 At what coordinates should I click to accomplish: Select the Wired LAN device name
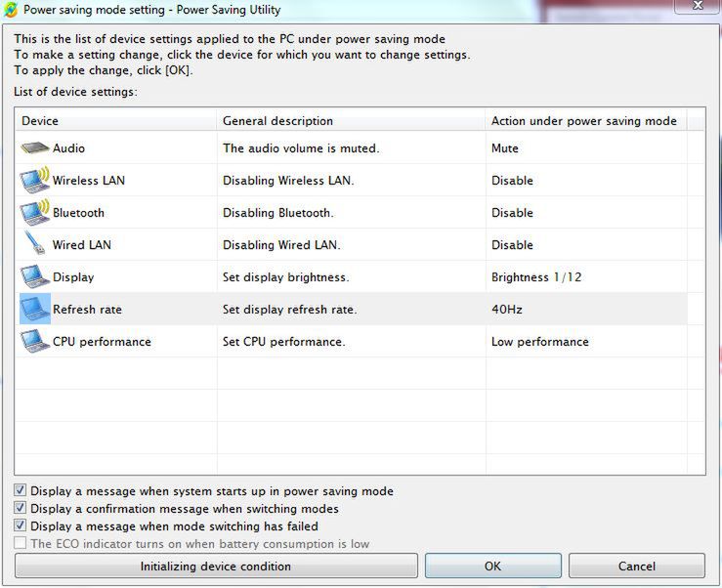[81, 245]
